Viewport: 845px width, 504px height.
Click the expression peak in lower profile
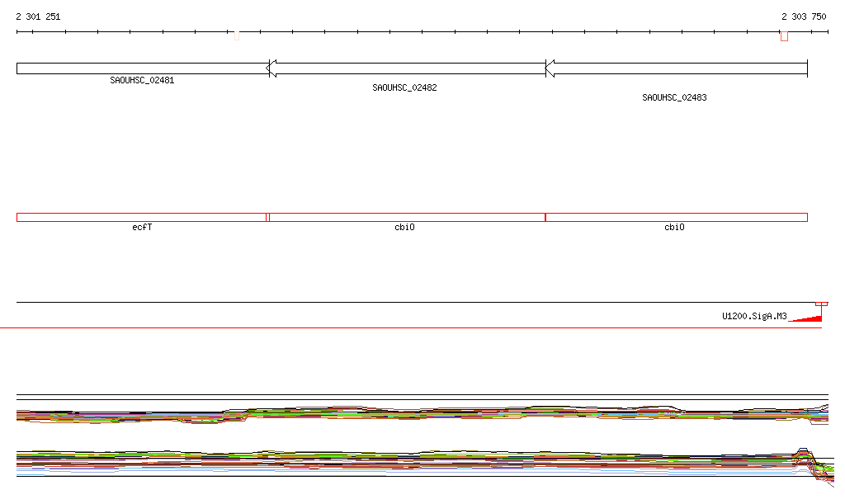coord(803,450)
